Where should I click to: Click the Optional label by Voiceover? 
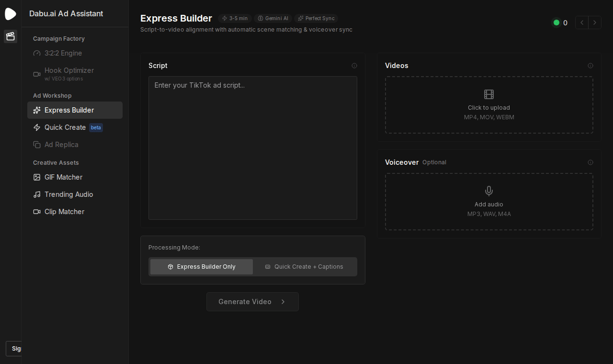pyautogui.click(x=434, y=162)
